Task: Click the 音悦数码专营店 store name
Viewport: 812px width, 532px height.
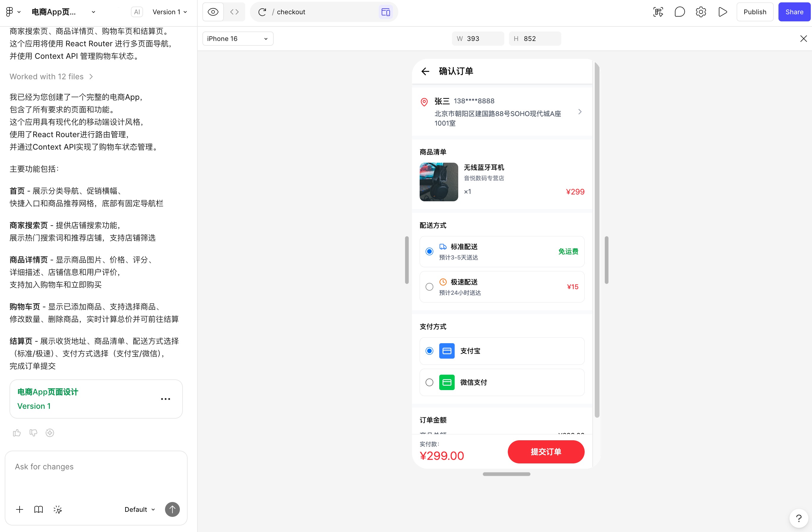Action: click(x=484, y=178)
